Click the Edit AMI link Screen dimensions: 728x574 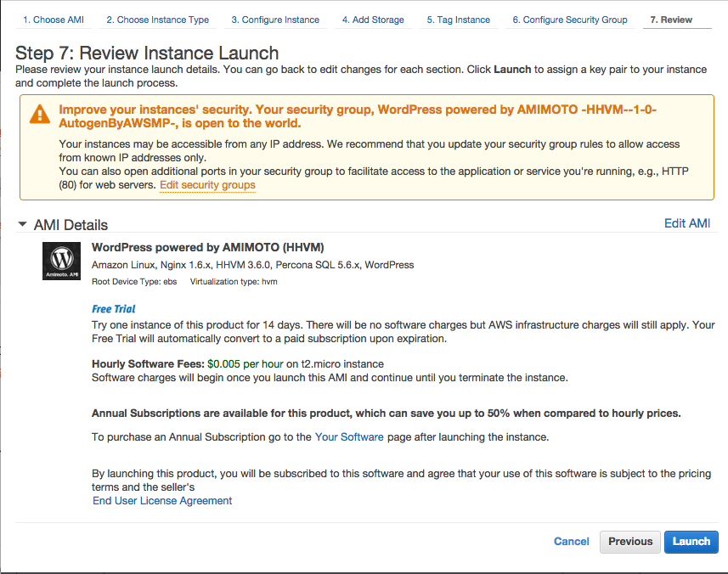(687, 223)
